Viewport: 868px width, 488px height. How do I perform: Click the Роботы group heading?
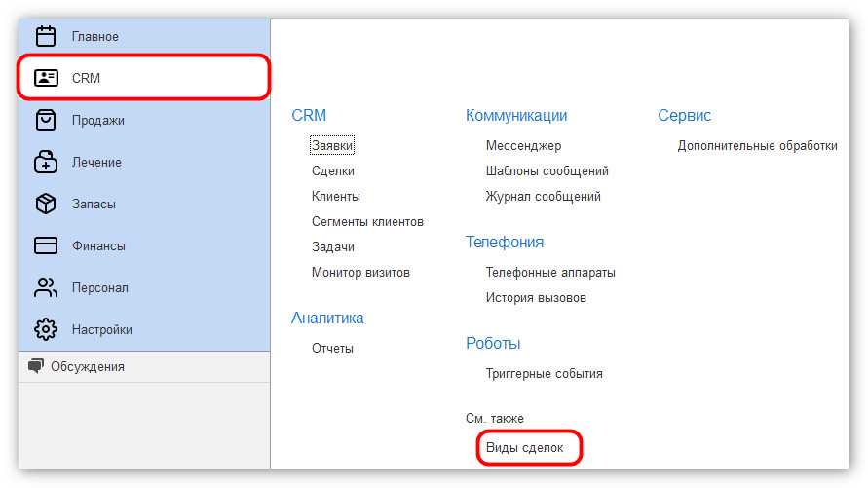pyautogui.click(x=493, y=343)
